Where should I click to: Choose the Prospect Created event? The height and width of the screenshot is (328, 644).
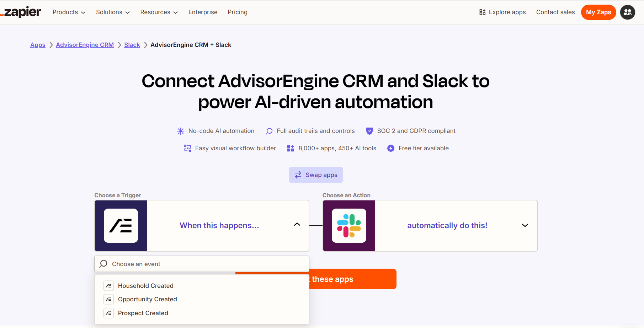143,313
